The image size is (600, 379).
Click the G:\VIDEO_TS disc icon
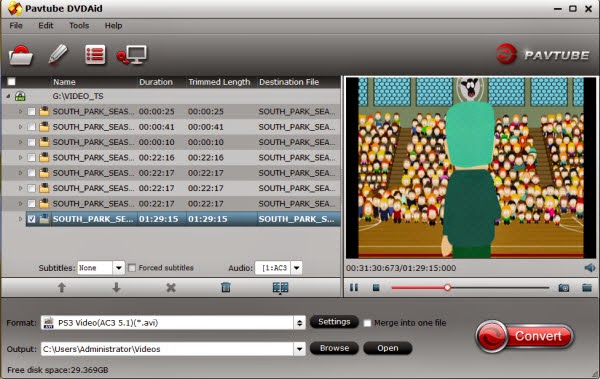tap(20, 96)
